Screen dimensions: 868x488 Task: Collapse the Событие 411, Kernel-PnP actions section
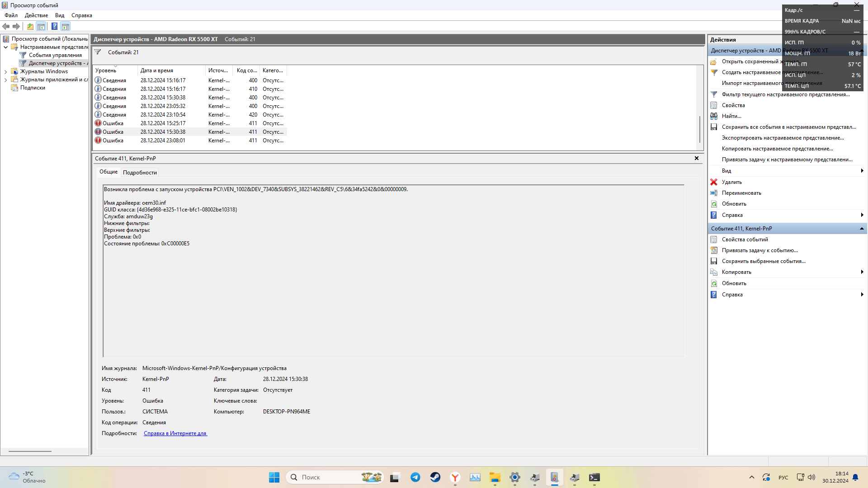click(862, 229)
